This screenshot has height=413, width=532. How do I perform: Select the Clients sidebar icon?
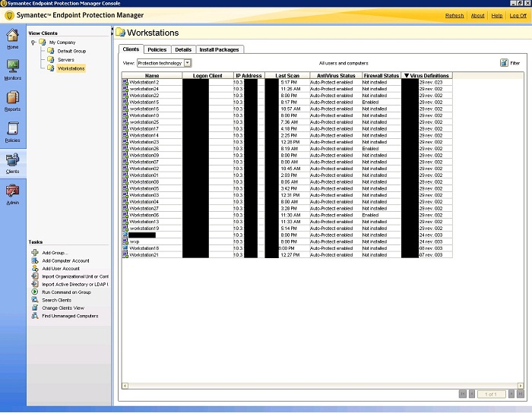[13, 160]
